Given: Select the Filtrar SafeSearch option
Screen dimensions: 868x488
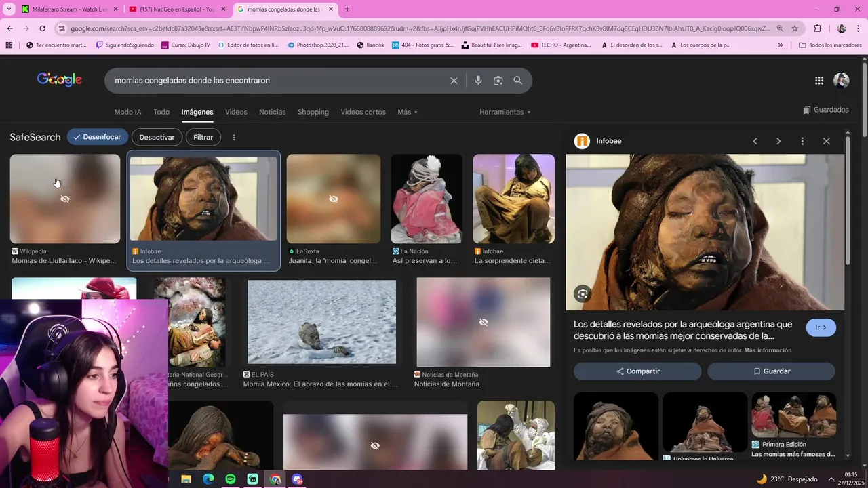Looking at the screenshot, I should (203, 137).
